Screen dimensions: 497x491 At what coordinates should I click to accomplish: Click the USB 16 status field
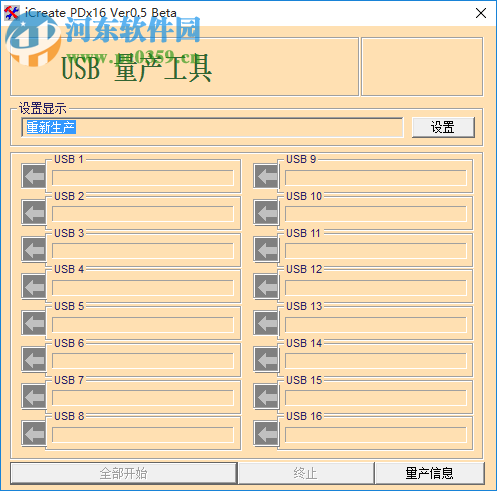[x=376, y=435]
